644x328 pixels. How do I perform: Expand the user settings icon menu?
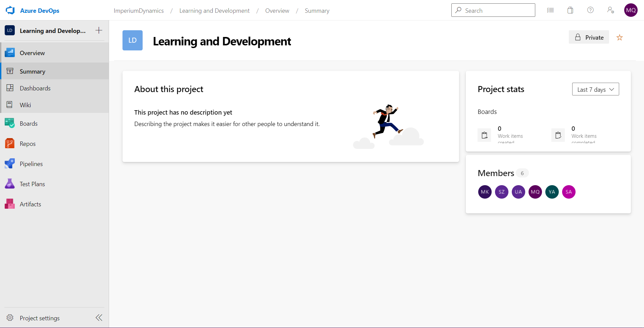610,10
